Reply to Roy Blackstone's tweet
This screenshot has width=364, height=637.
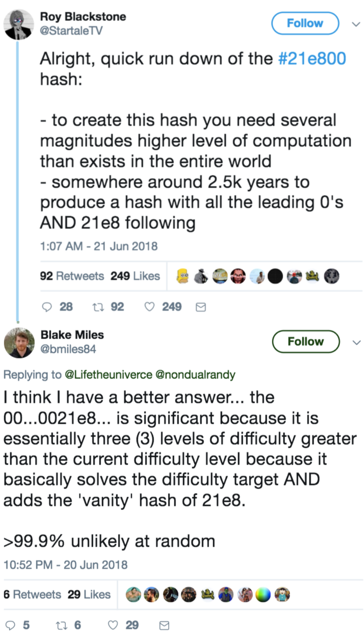47,307
